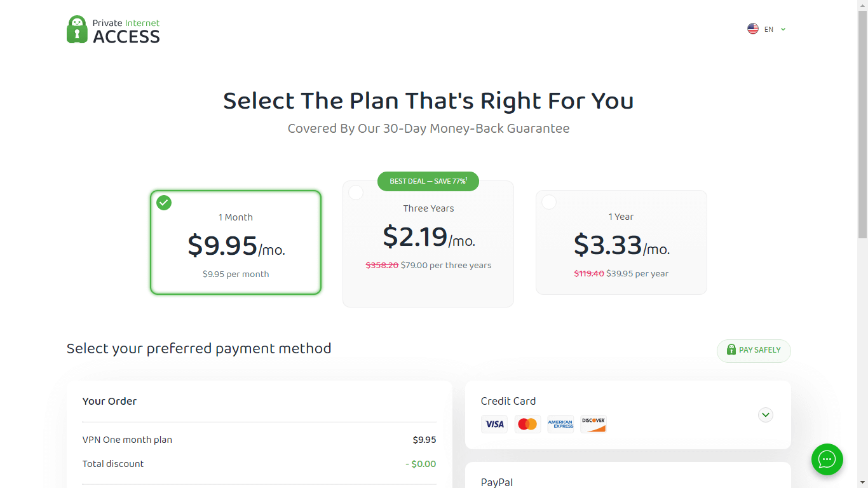Select the 1 Year plan radio

pyautogui.click(x=549, y=202)
